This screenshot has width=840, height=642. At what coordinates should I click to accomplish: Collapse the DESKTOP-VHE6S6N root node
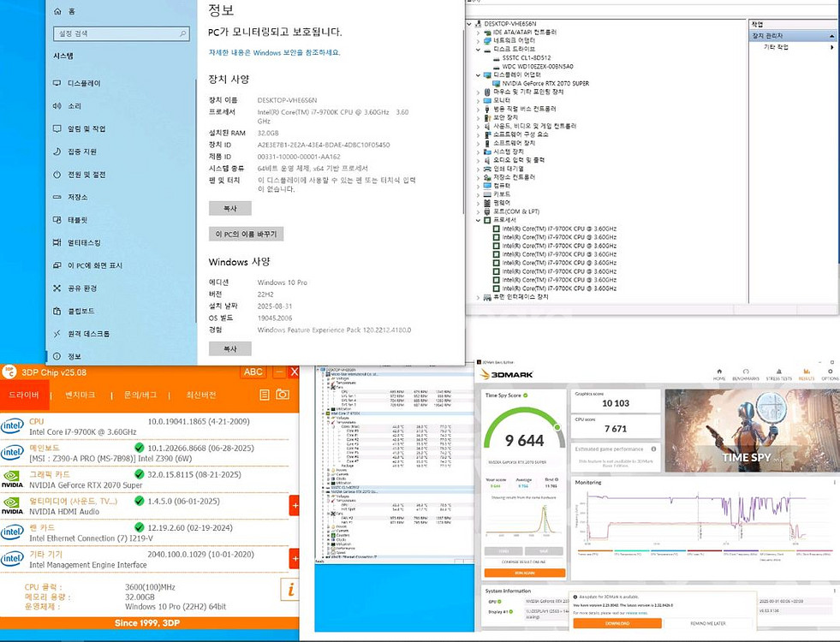coord(469,24)
